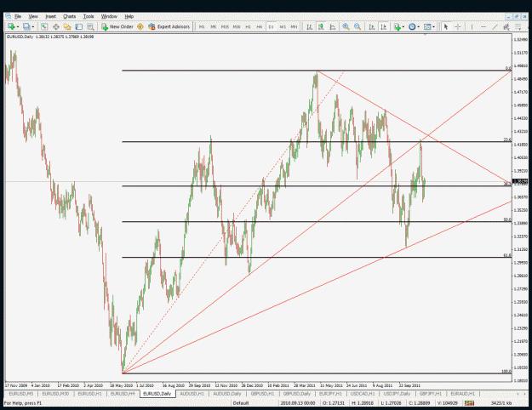The image size is (532, 410).
Task: Open the File menu
Action: tap(18, 16)
